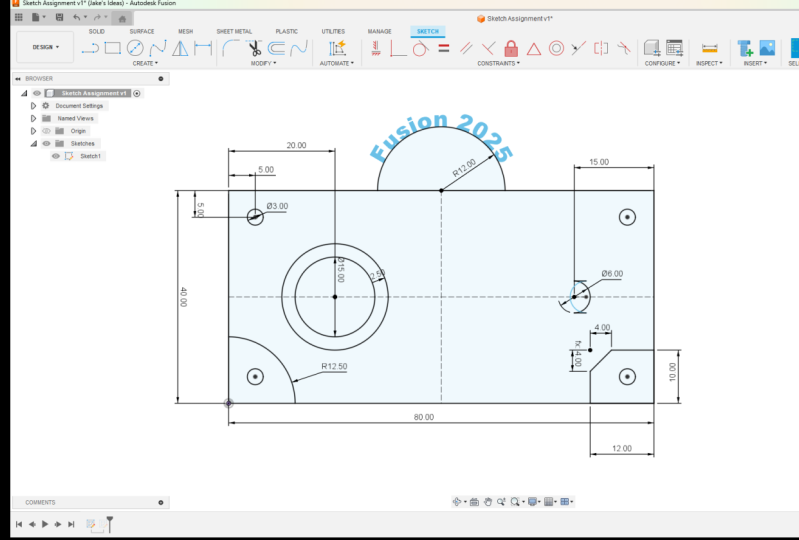
Task: Collapse the Sketch Assignment v1 root node
Action: point(24,93)
